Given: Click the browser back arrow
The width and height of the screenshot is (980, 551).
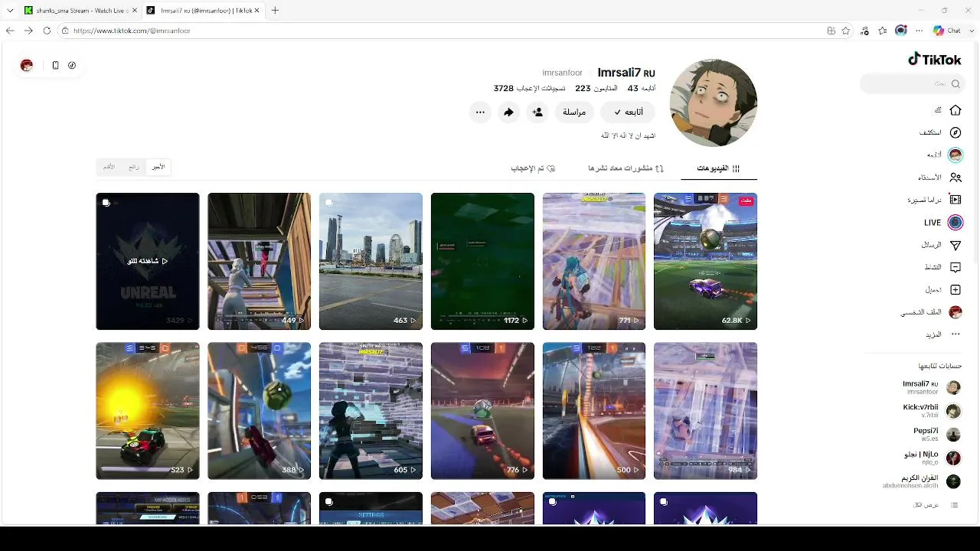Looking at the screenshot, I should [10, 31].
